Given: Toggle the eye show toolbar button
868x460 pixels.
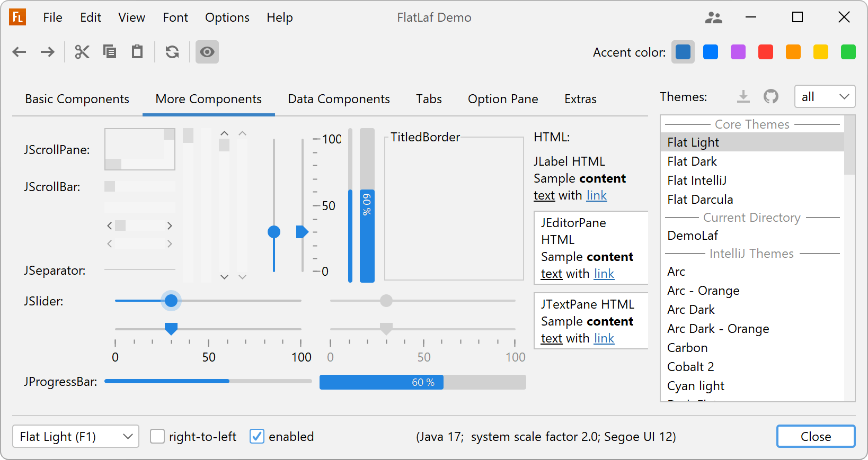Looking at the screenshot, I should pyautogui.click(x=207, y=52).
